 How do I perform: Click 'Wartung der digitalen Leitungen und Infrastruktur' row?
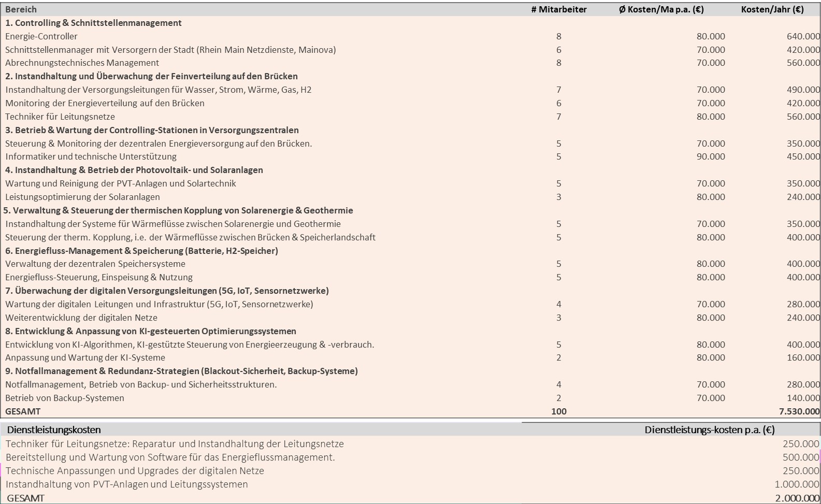tap(159, 304)
